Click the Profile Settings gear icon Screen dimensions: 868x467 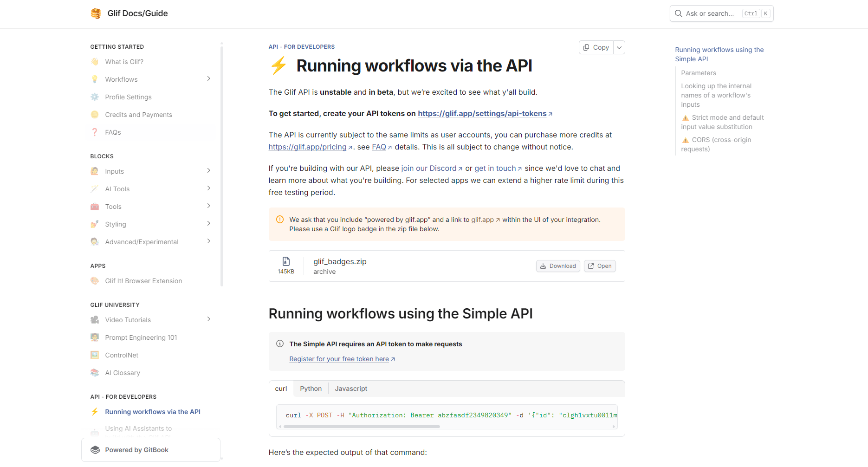pos(95,97)
